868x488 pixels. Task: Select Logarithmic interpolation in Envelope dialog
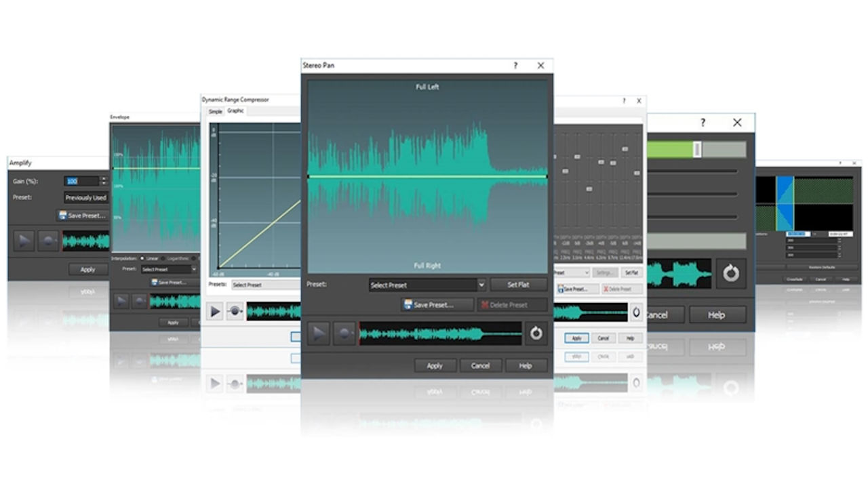[177, 258]
